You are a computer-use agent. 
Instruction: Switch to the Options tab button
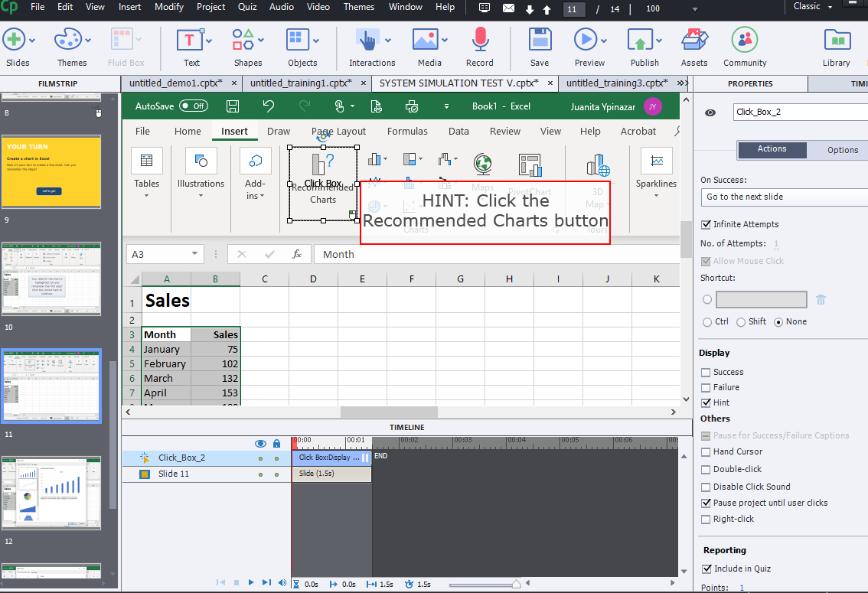tap(842, 150)
